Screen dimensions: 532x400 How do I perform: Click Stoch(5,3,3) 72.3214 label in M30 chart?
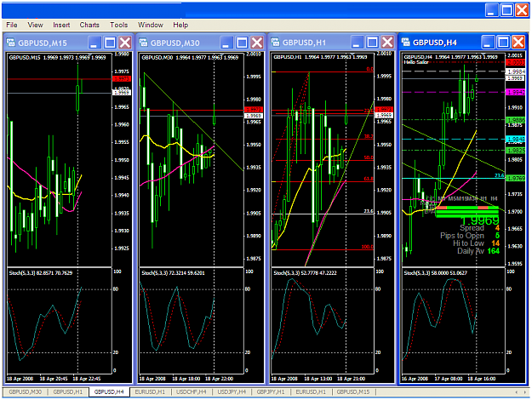click(x=173, y=273)
